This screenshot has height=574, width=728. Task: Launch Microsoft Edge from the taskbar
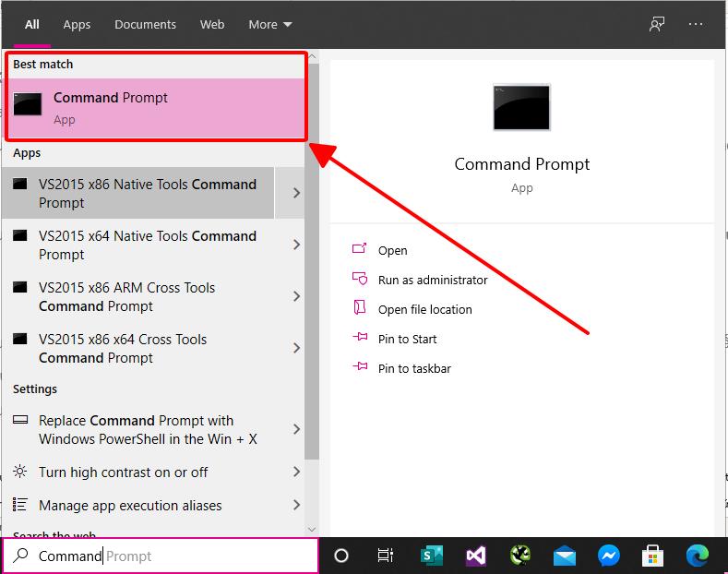(x=698, y=556)
